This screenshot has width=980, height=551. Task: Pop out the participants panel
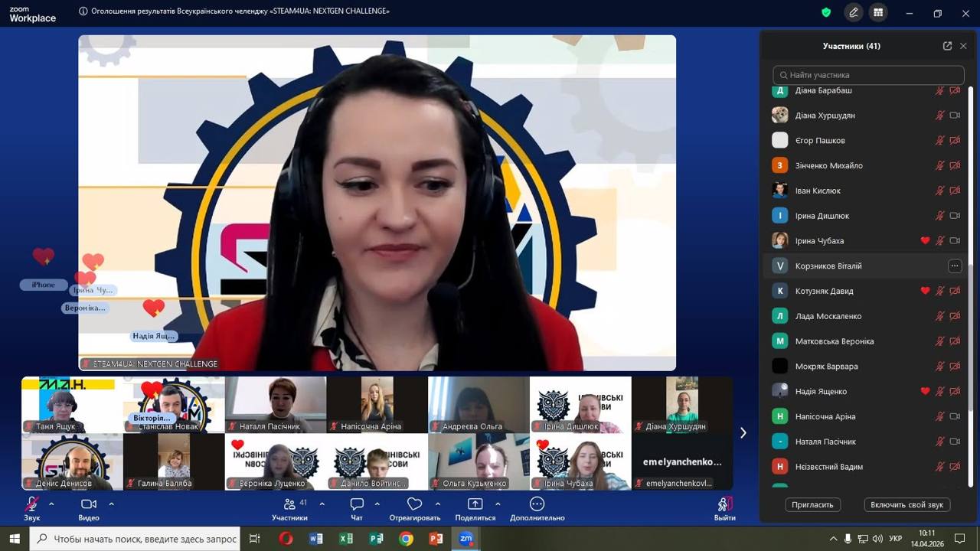click(947, 46)
